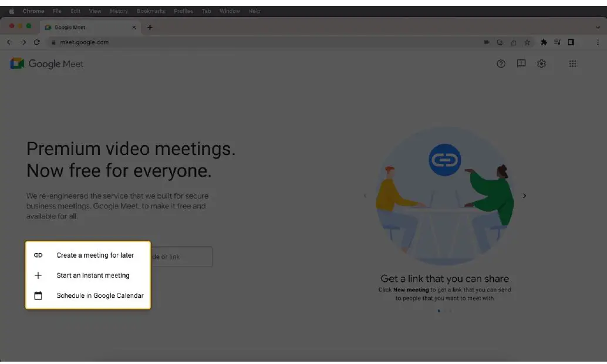Open the Edit menu
The image size is (607, 364).
tap(76, 11)
